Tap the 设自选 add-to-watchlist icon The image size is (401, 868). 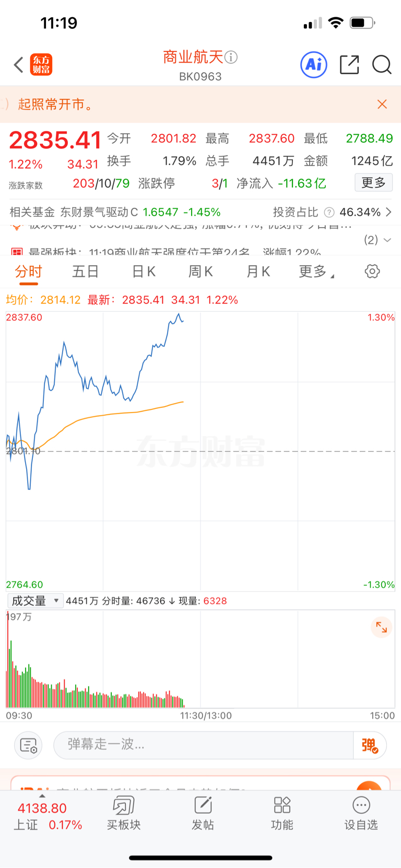tap(361, 813)
